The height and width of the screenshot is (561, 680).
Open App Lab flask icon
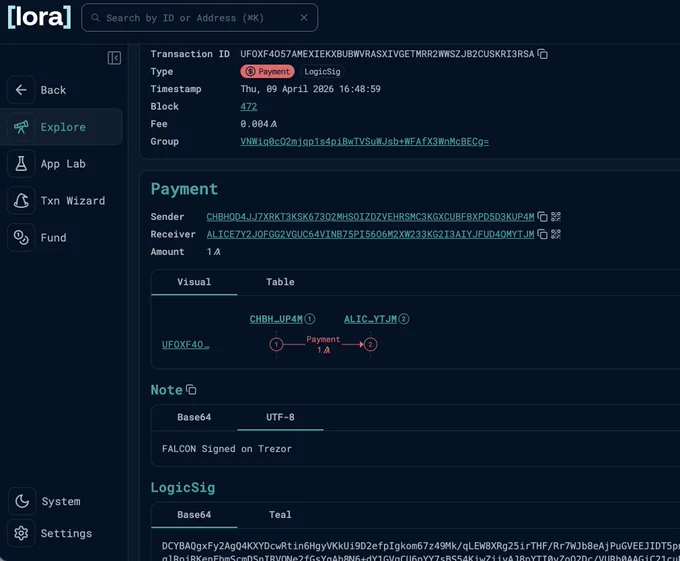(x=21, y=163)
